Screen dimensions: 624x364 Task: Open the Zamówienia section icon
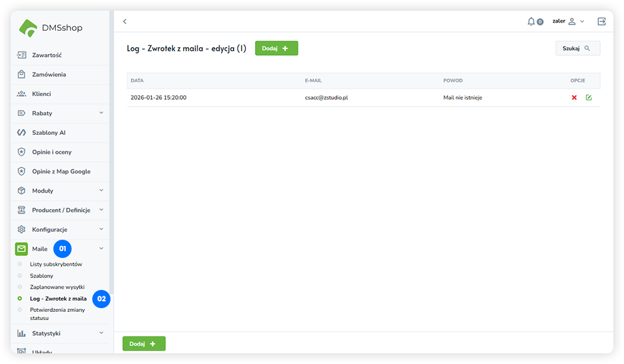tap(22, 75)
